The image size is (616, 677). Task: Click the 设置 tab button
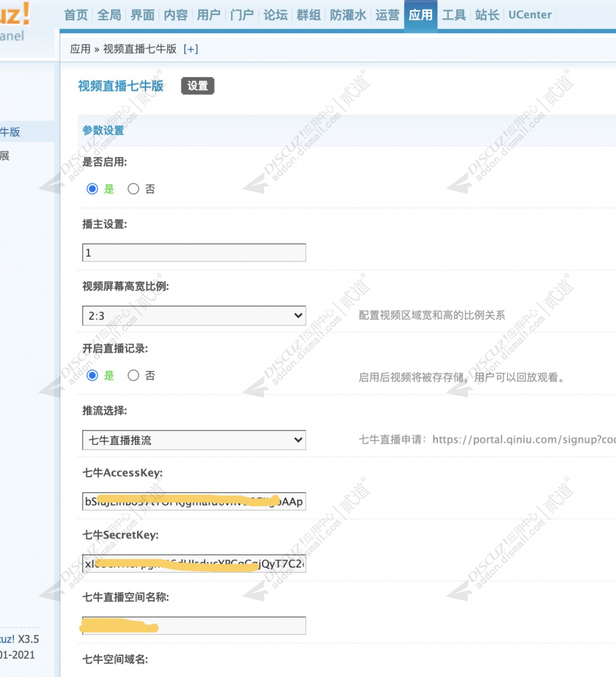tap(198, 86)
